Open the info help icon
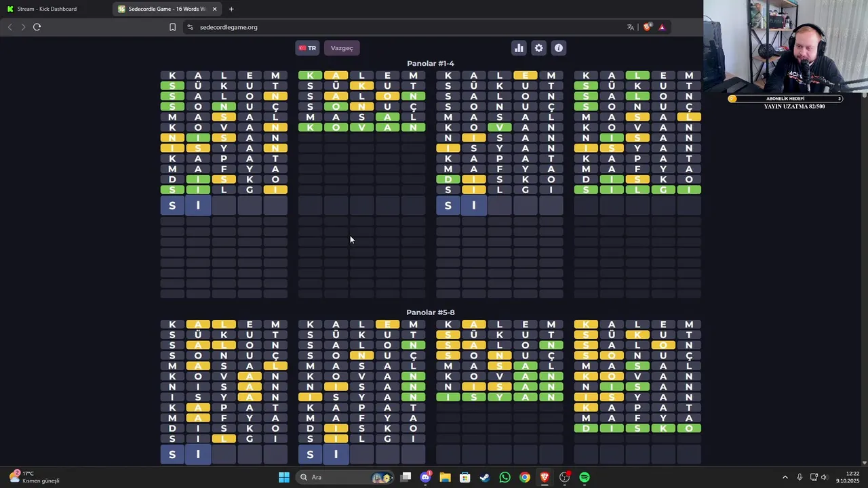868x488 pixels. (x=558, y=48)
